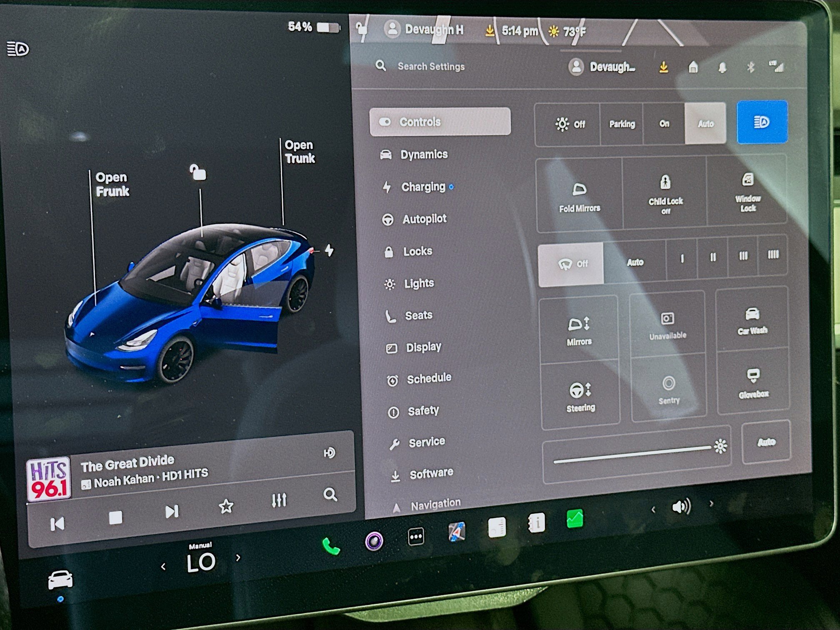
Task: Switch to the Autopilot settings tab
Action: [424, 219]
